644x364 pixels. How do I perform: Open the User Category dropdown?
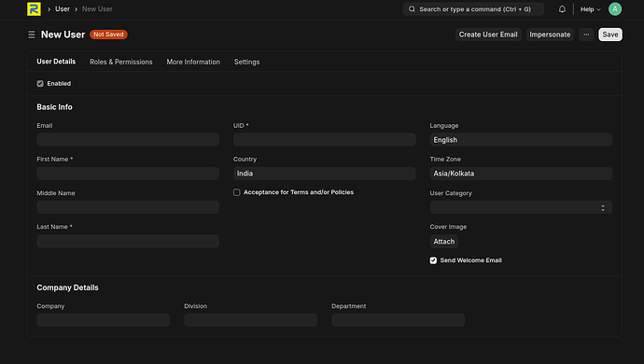pyautogui.click(x=521, y=207)
